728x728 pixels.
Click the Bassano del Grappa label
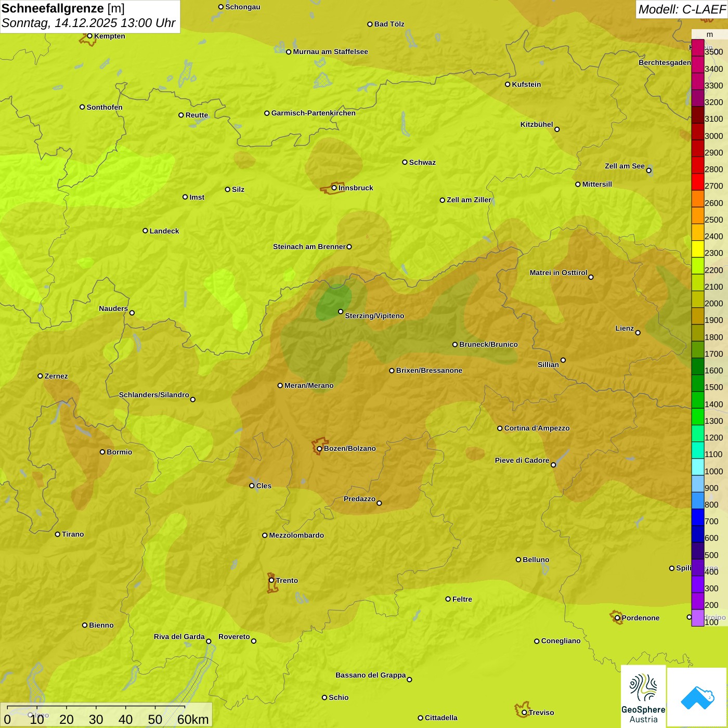(370, 675)
